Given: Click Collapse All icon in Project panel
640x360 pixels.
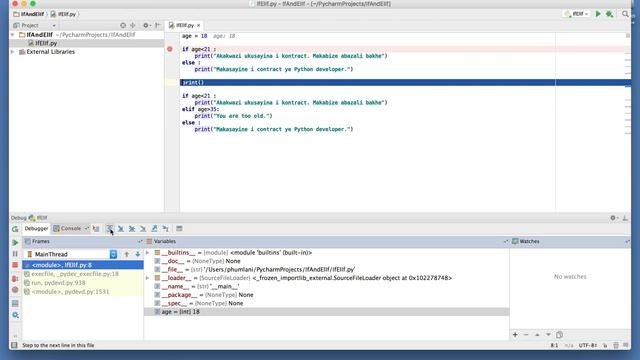Looking at the screenshot, I should [133, 25].
